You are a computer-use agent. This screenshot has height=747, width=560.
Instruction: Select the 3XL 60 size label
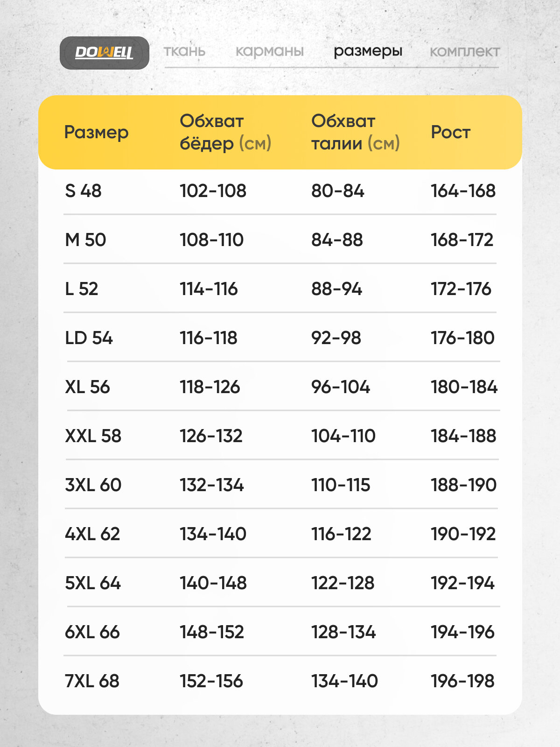[93, 485]
